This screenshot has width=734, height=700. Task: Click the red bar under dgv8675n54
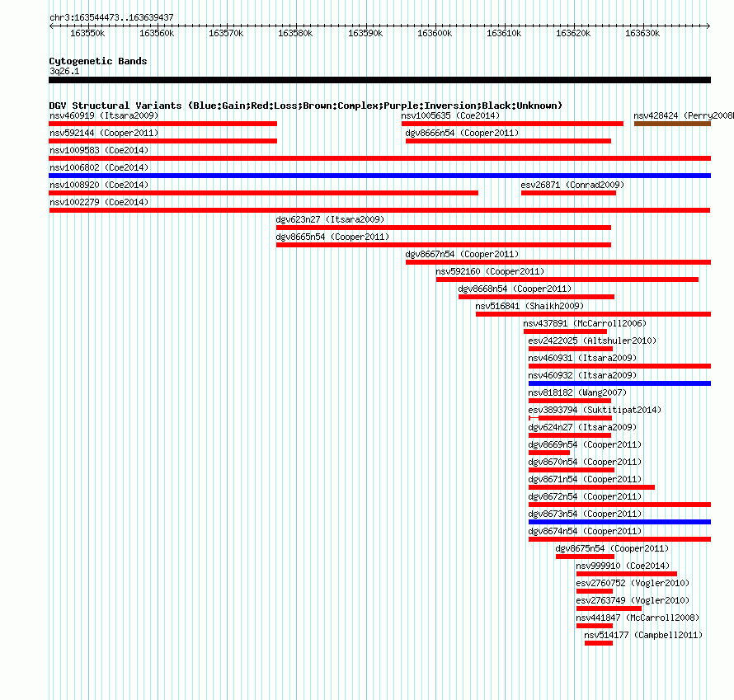pos(586,557)
